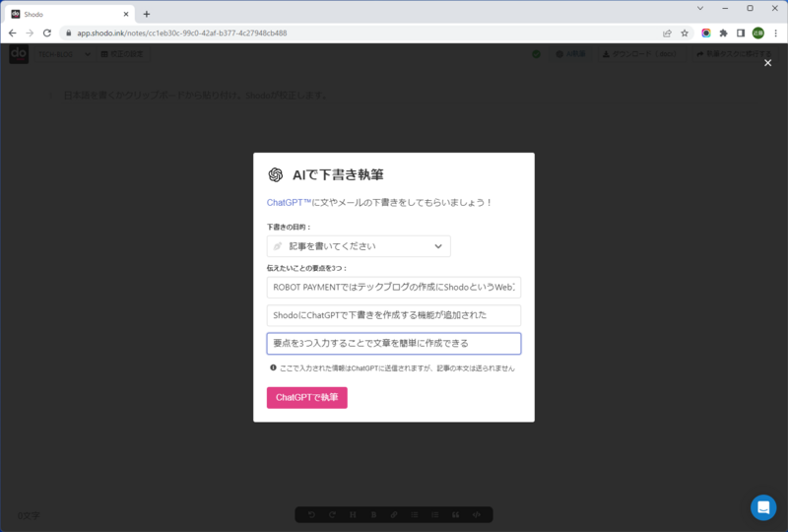Viewport: 788px width, 532px height.
Task: Insert blockquote with quote icon
Action: [456, 514]
